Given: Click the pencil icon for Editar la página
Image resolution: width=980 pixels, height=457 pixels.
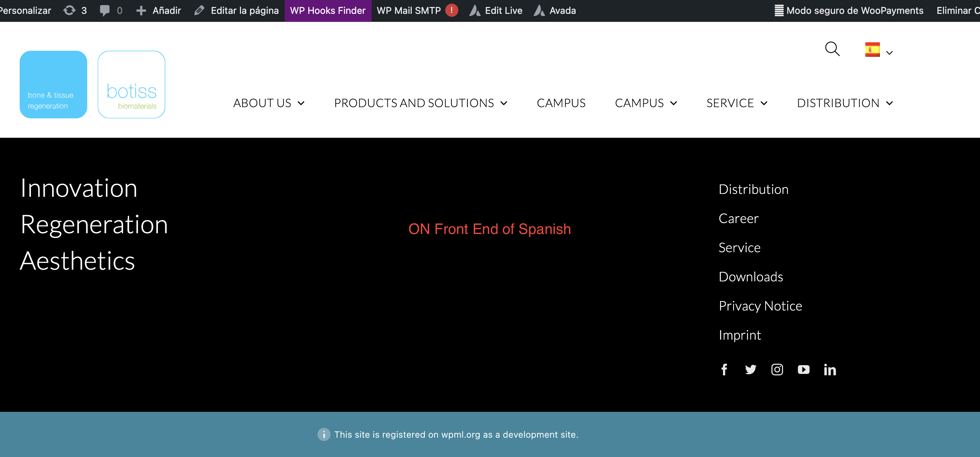Looking at the screenshot, I should [199, 10].
